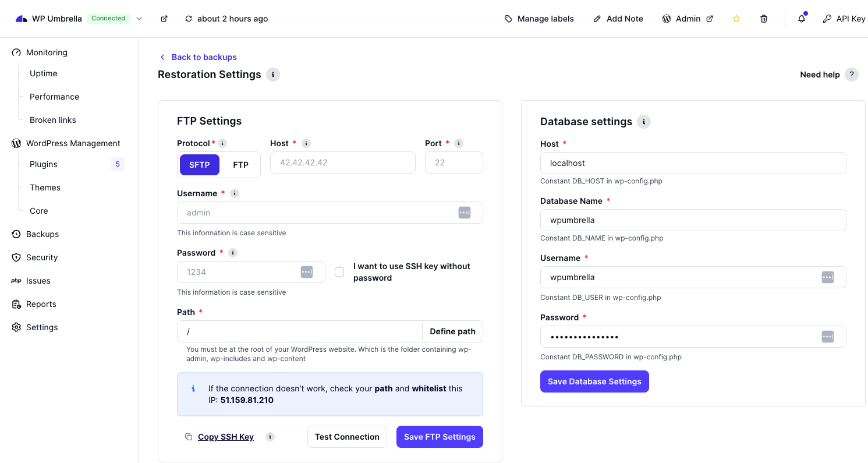Switch protocol to FTP

click(x=240, y=165)
